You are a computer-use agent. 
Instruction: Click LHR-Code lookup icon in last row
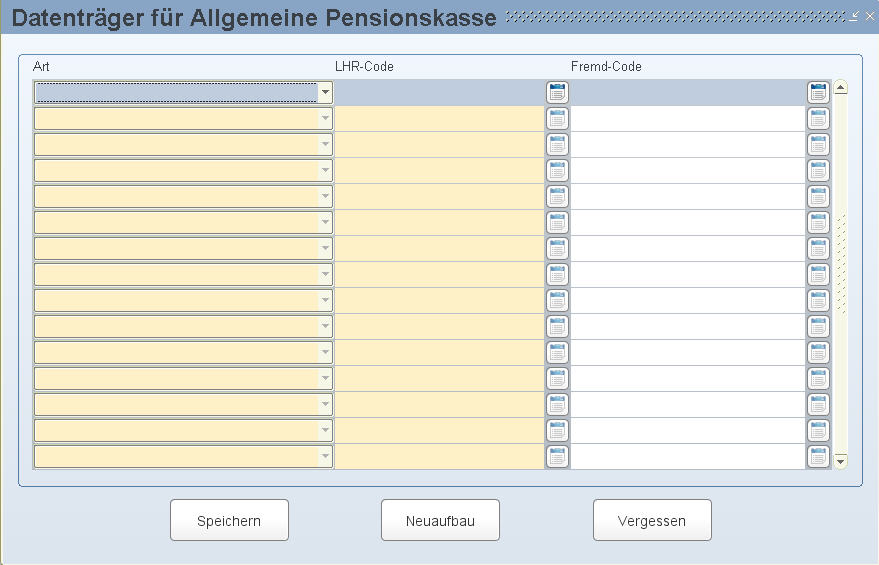[557, 456]
